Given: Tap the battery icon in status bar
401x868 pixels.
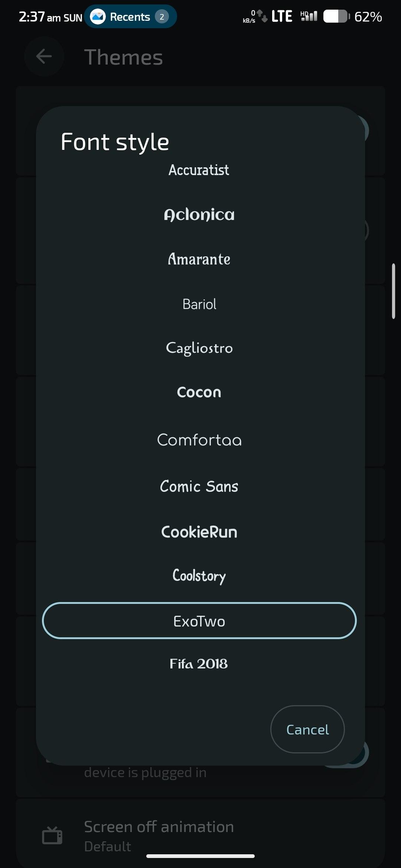Looking at the screenshot, I should [336, 17].
